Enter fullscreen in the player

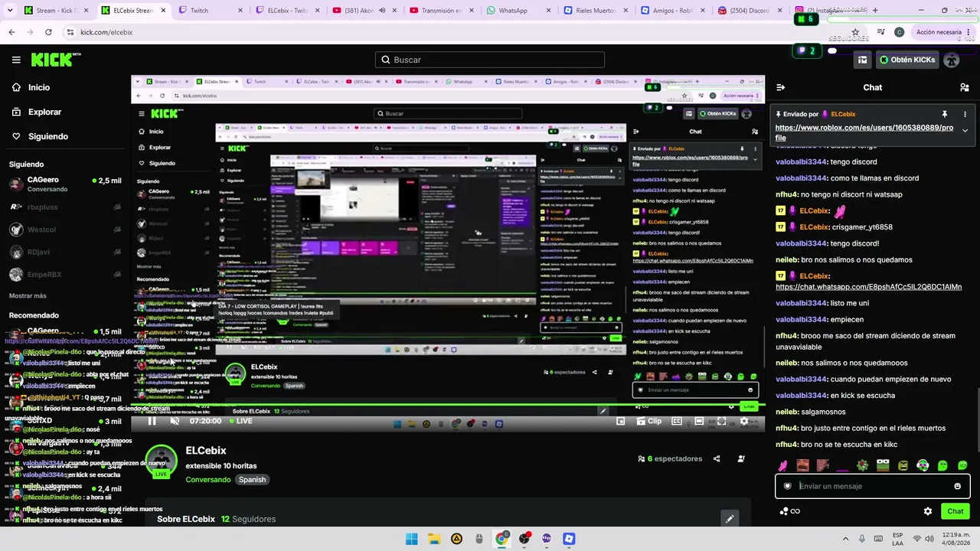pyautogui.click(x=721, y=421)
